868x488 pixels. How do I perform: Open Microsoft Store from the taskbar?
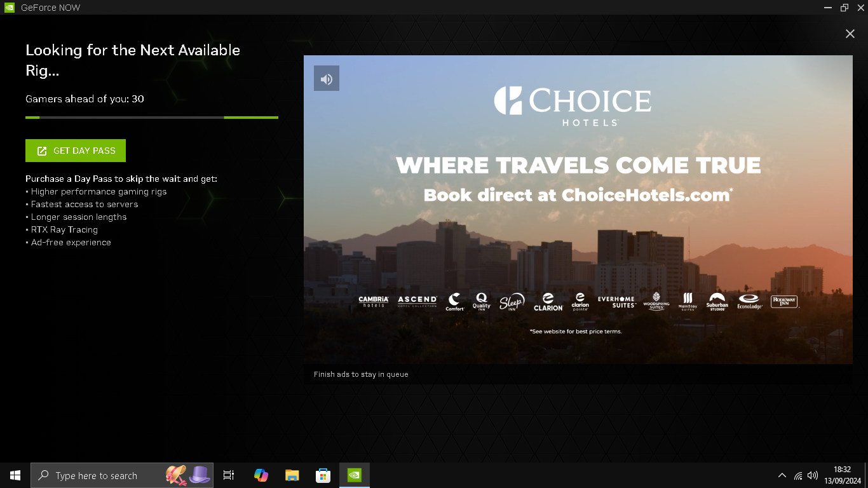coord(323,475)
